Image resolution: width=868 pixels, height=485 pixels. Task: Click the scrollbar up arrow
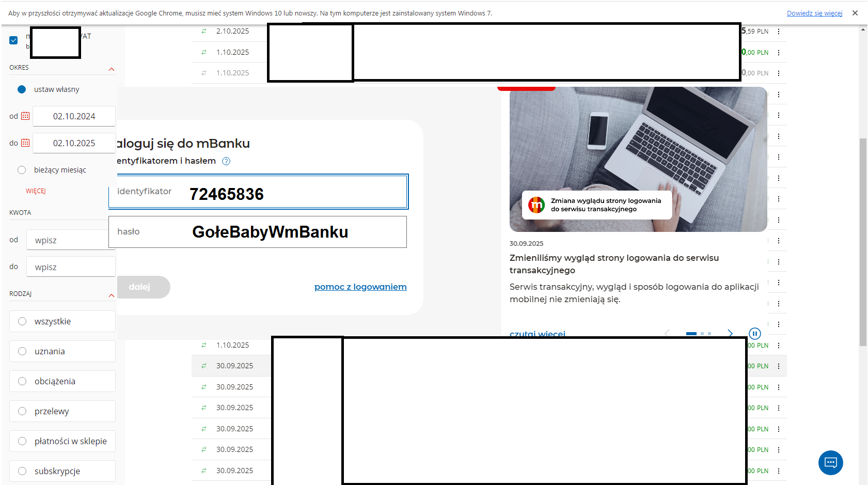pyautogui.click(x=863, y=29)
